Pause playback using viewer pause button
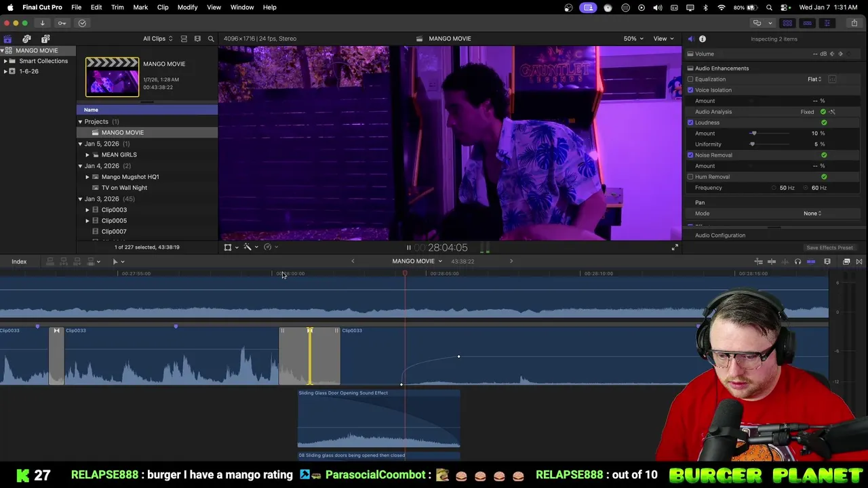The width and height of the screenshot is (868, 488). click(x=408, y=248)
